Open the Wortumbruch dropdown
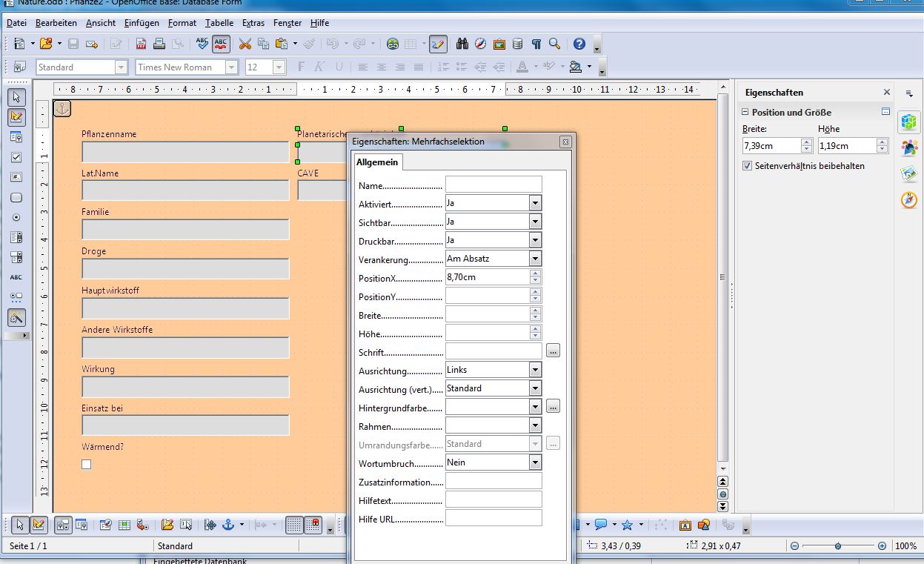This screenshot has width=924, height=564. point(536,462)
